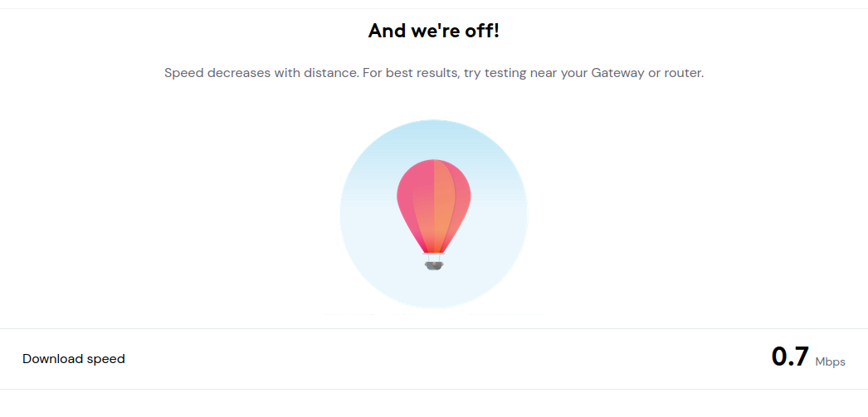Click the word "Speed" starting the tip sentence

click(x=184, y=73)
